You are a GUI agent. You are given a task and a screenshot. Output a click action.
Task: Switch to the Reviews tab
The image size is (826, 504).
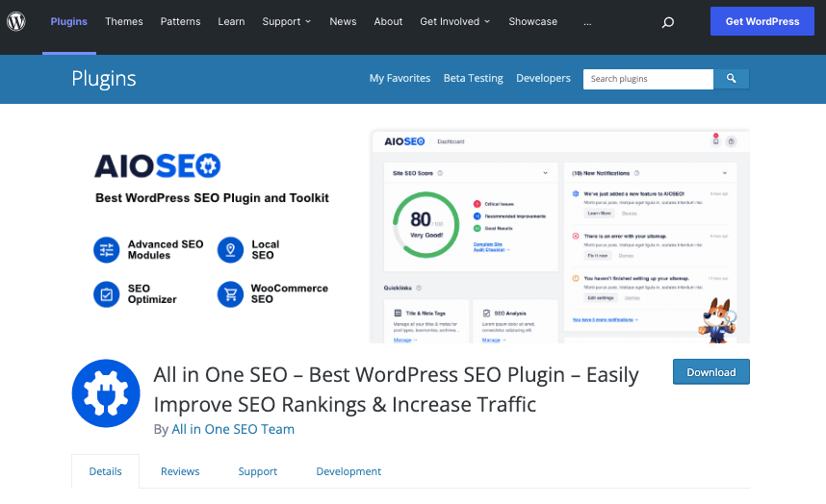point(180,471)
